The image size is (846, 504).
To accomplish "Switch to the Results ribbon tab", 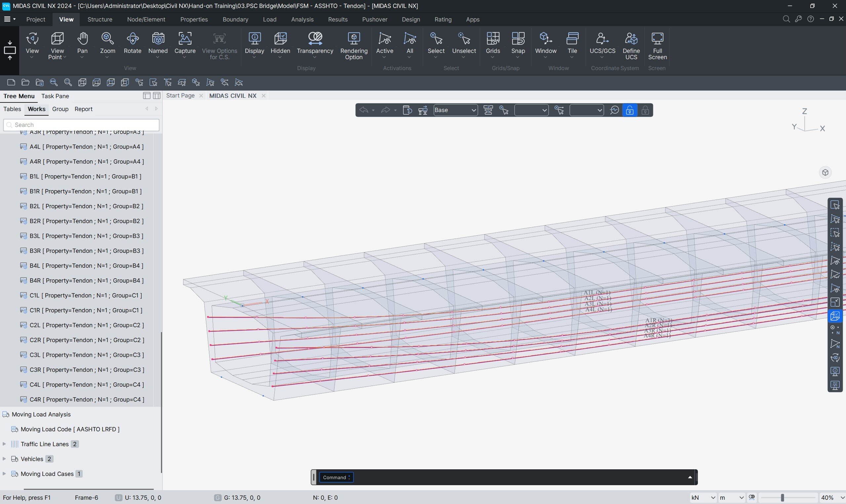I will (x=337, y=19).
